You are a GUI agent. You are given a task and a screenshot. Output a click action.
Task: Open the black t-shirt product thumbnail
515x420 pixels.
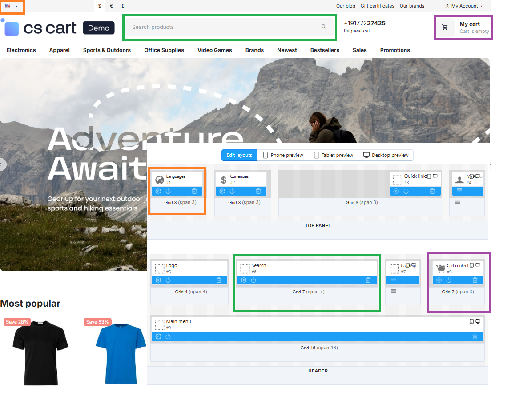40,352
